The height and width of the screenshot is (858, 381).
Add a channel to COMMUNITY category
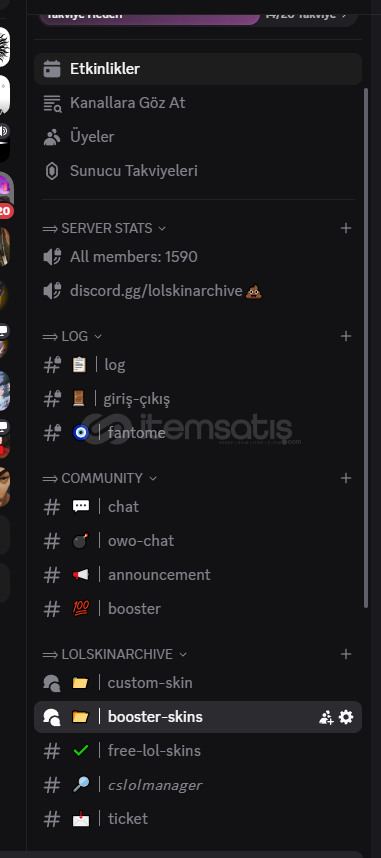346,478
